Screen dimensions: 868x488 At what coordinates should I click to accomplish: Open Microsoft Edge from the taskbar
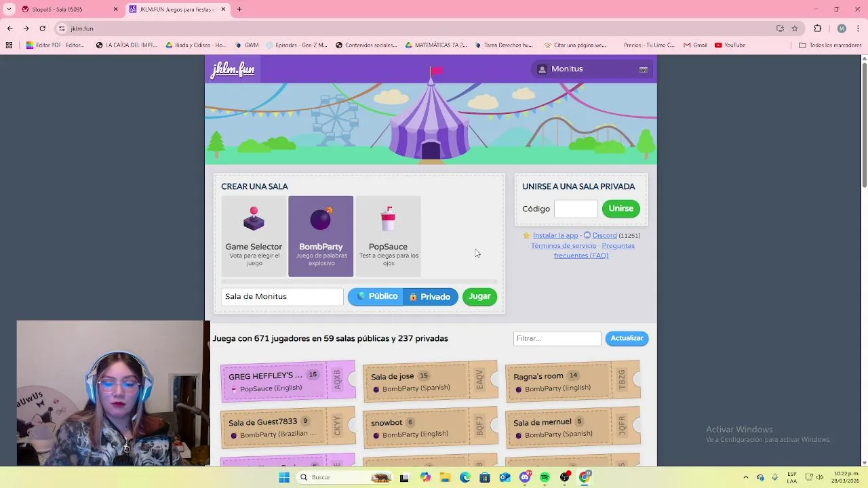[x=465, y=477]
